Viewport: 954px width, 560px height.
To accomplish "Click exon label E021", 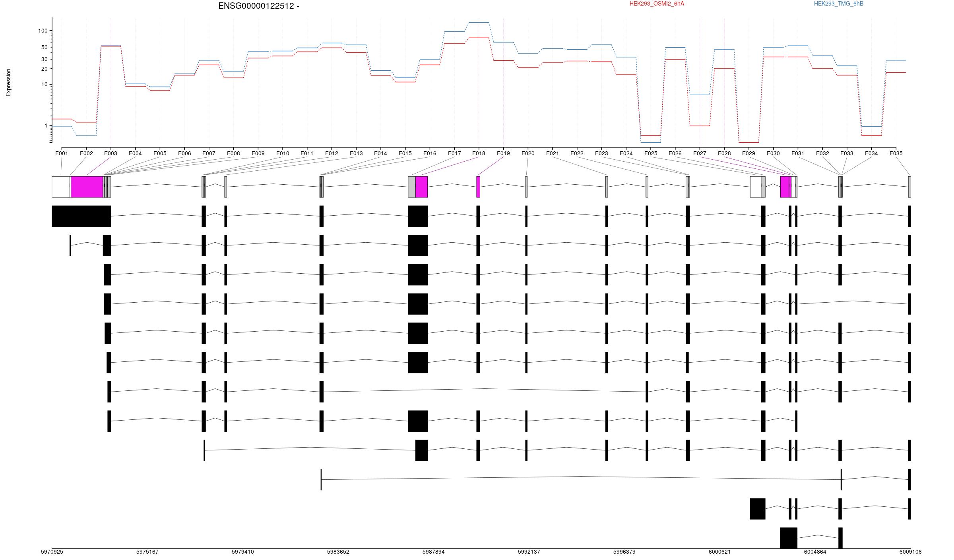I will (x=553, y=153).
